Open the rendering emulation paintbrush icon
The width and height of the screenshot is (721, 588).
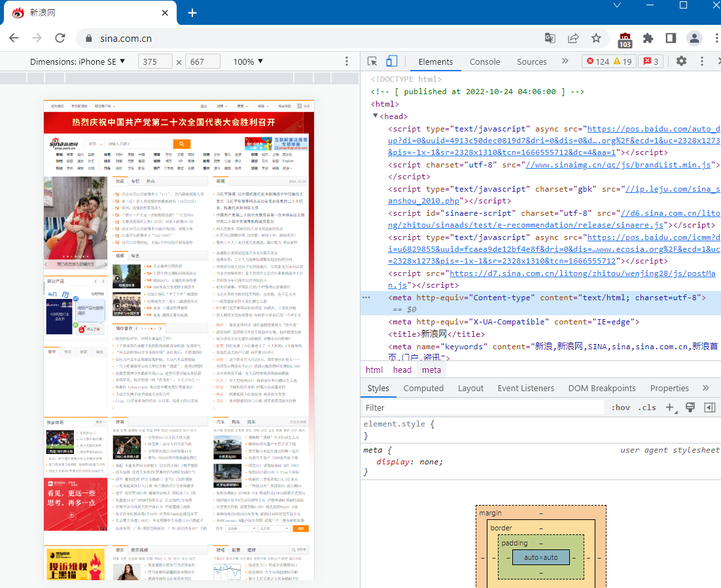pos(690,407)
